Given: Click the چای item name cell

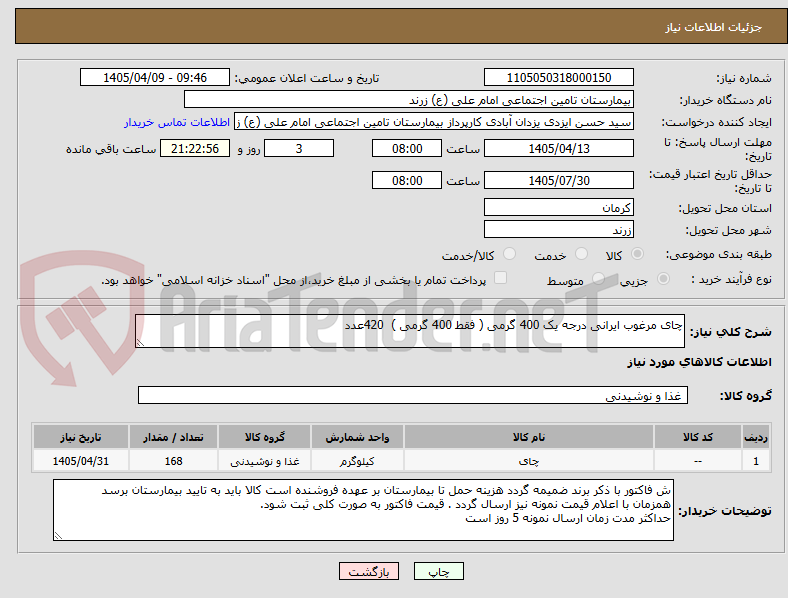Looking at the screenshot, I should 529,461.
